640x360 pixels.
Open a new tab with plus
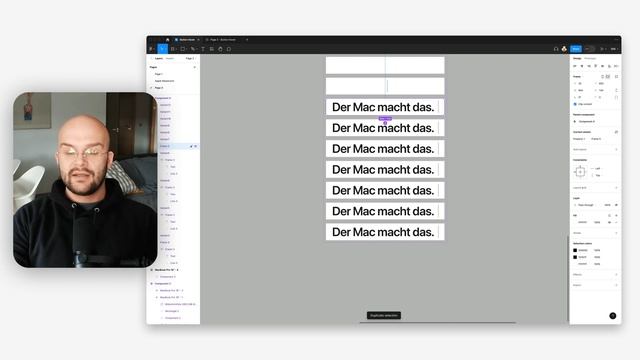(247, 40)
